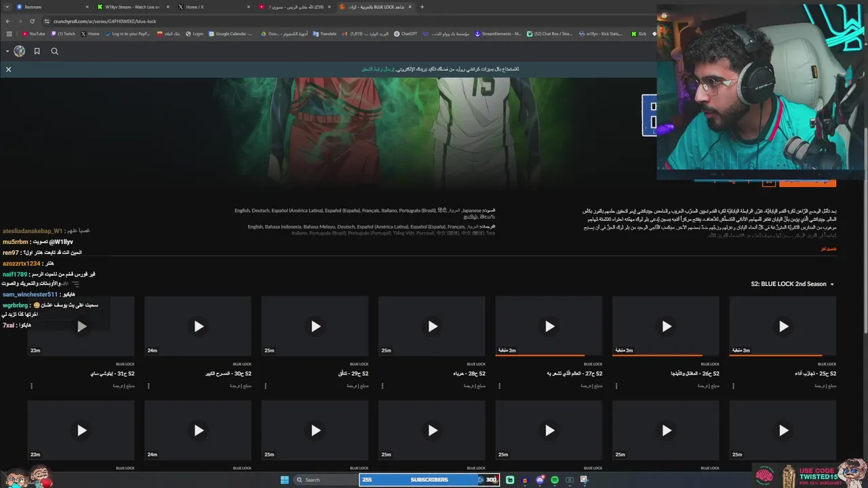Open more options menu for S2 E31
The image size is (868, 488).
31,386
